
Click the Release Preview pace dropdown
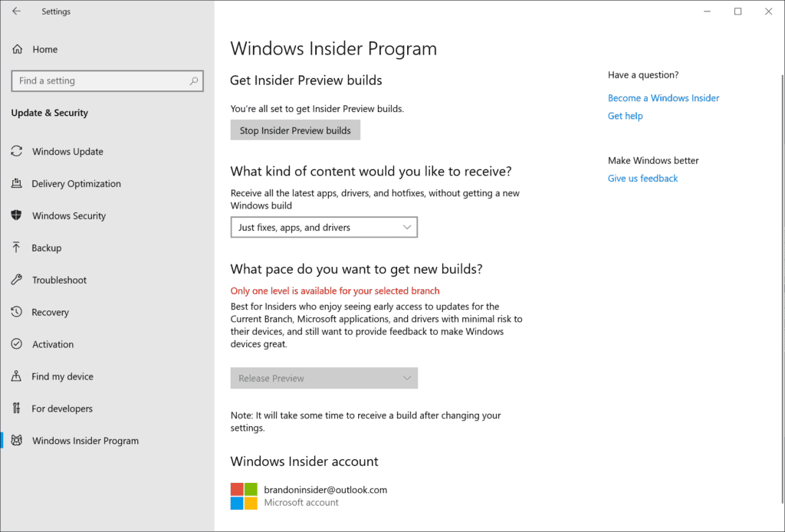[324, 378]
